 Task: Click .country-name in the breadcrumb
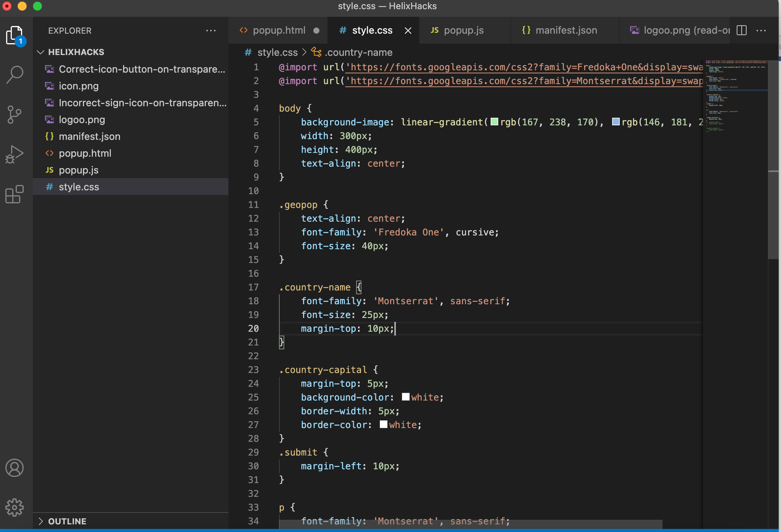(358, 52)
